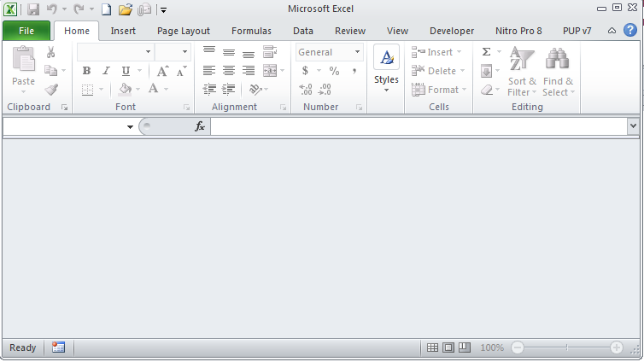The width and height of the screenshot is (644, 362).
Task: Click the Copy icon
Action: click(51, 71)
